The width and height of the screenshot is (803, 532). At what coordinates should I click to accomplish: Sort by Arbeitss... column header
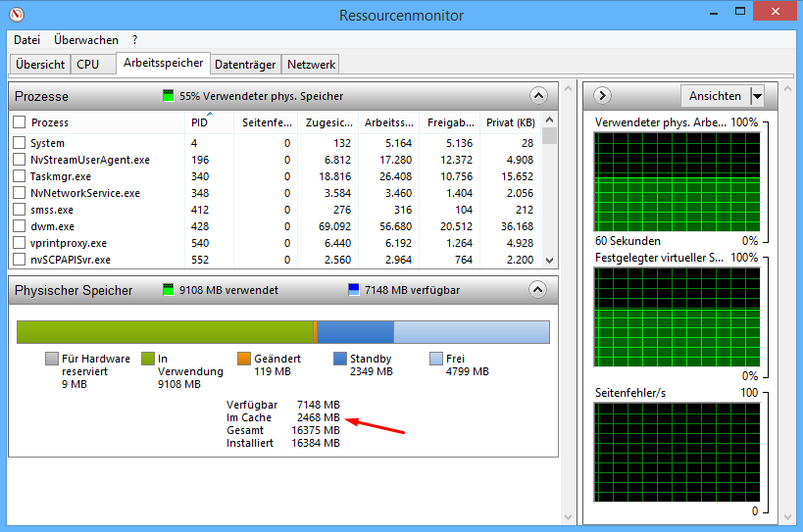click(388, 122)
